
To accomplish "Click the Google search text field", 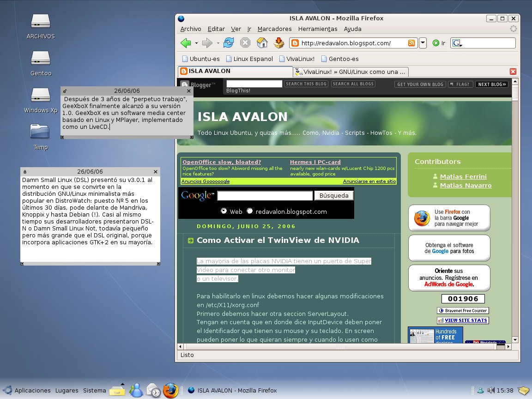I will [265, 195].
